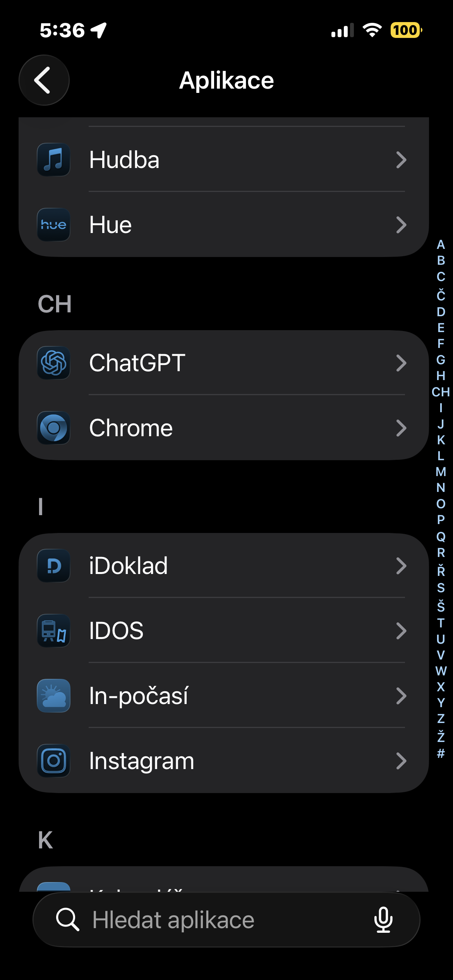This screenshot has height=980, width=453.
Task: Tap the Chrome app icon
Action: (x=53, y=428)
